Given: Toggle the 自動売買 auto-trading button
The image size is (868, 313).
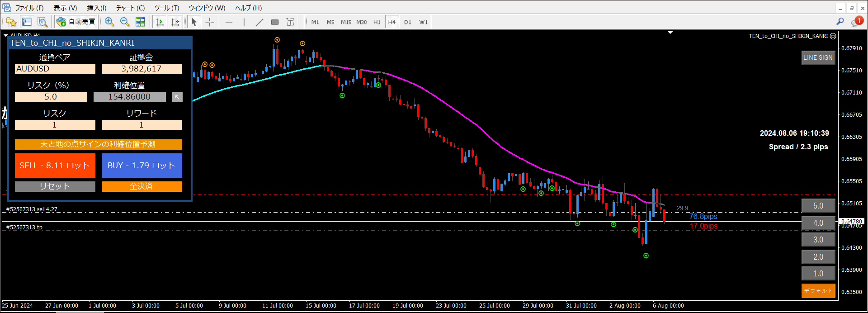Looking at the screenshot, I should (76, 22).
